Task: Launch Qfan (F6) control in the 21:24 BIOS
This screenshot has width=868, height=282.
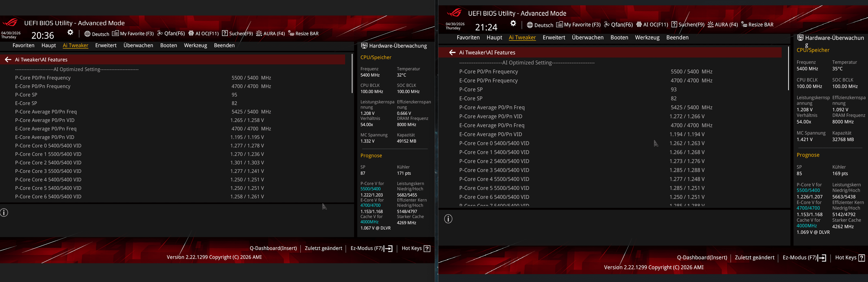Action: pos(618,25)
